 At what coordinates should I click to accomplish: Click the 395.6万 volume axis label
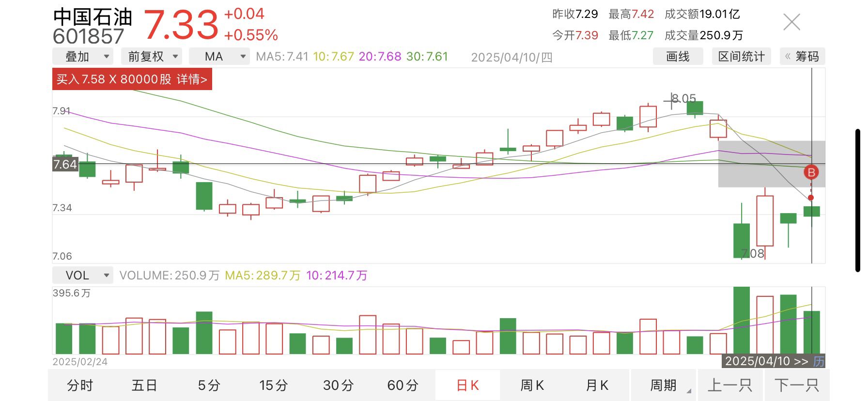tap(72, 293)
